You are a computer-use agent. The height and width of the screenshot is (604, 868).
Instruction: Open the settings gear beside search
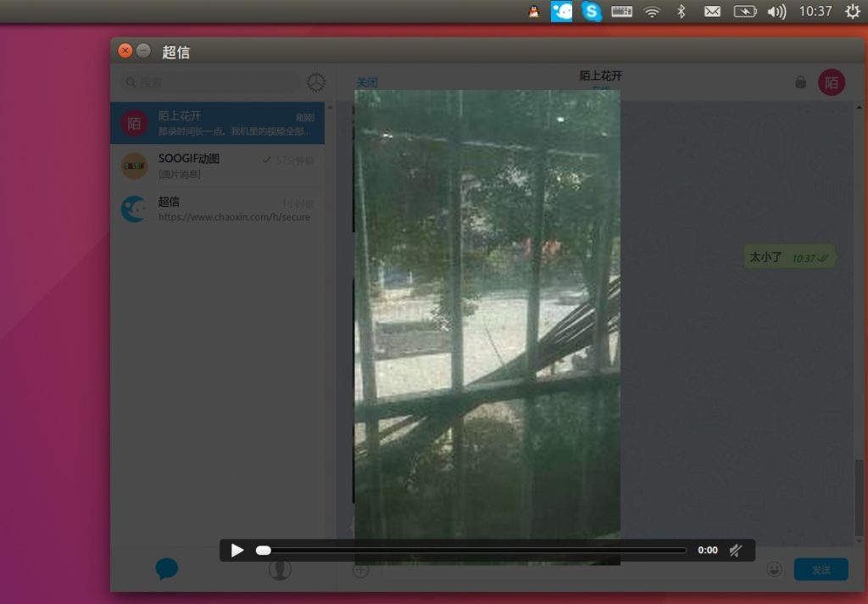[x=316, y=82]
